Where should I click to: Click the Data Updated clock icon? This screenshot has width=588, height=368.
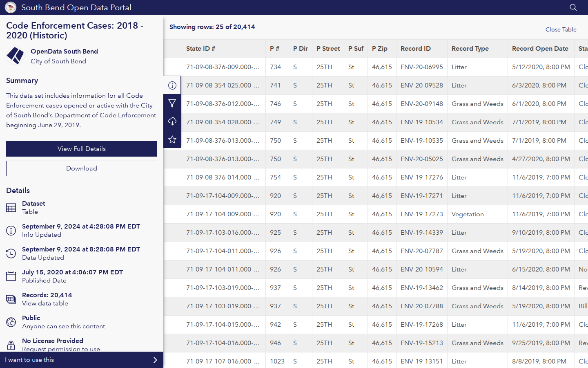(x=11, y=254)
